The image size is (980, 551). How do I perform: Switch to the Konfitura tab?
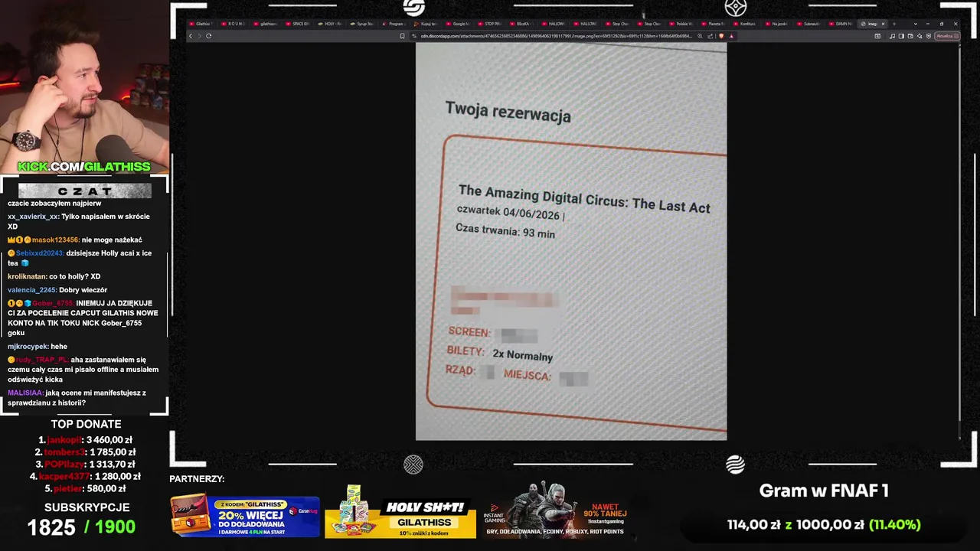(745, 24)
